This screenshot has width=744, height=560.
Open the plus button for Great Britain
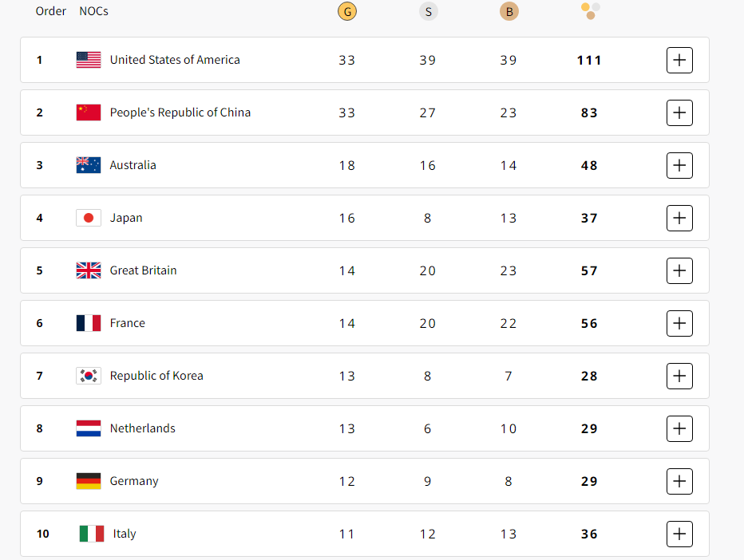(679, 270)
